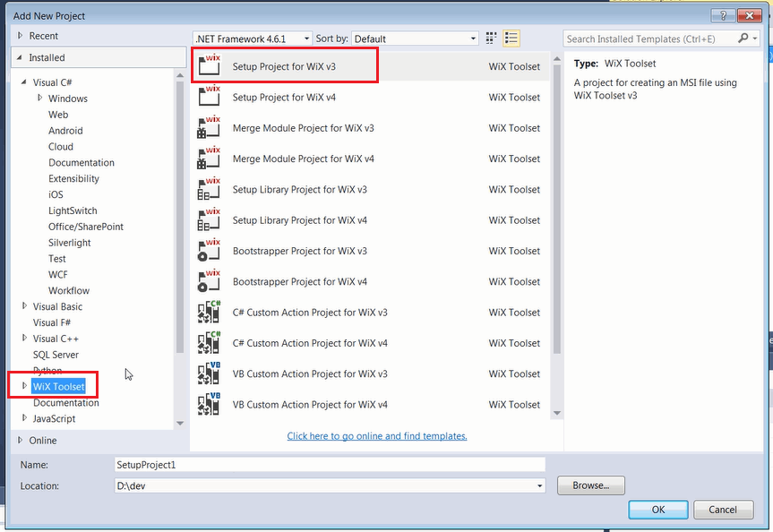Click the C# Custom Action WiX v3 icon
Screen dimensions: 773x532
(x=209, y=313)
